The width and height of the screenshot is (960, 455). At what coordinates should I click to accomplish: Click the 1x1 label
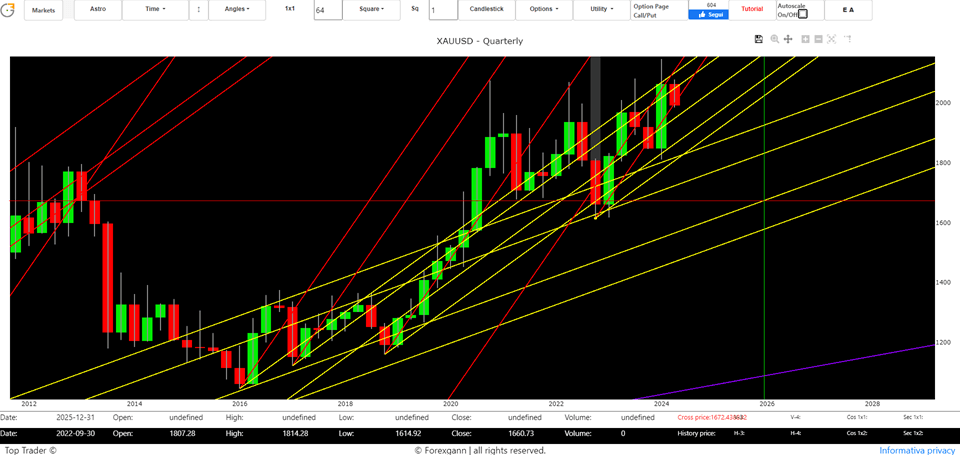click(x=290, y=9)
